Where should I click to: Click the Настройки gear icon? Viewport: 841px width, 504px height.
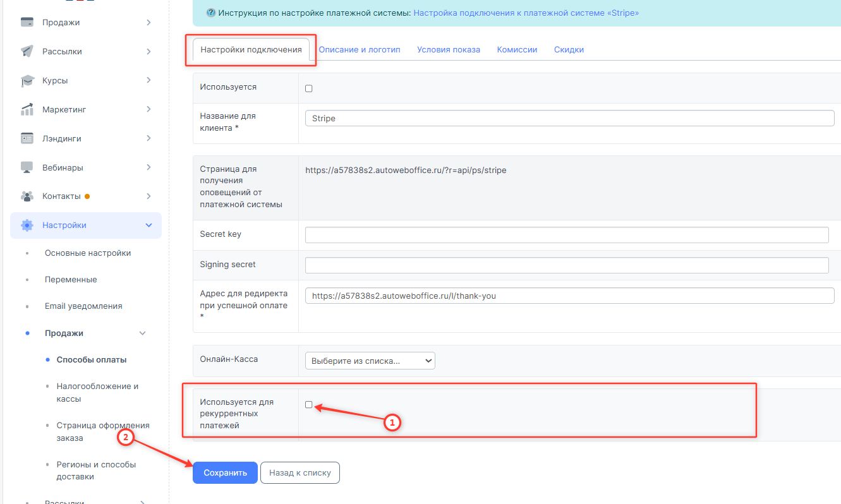click(27, 225)
